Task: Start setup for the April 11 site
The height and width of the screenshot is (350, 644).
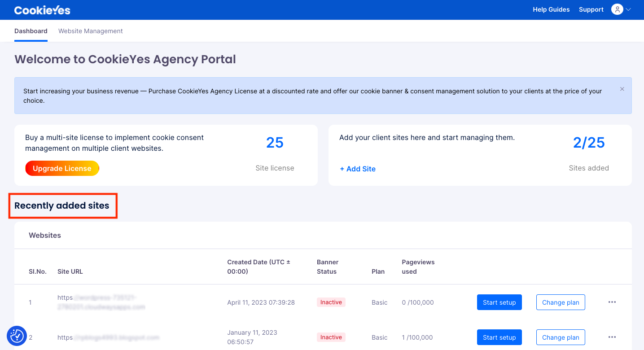Action: point(499,302)
